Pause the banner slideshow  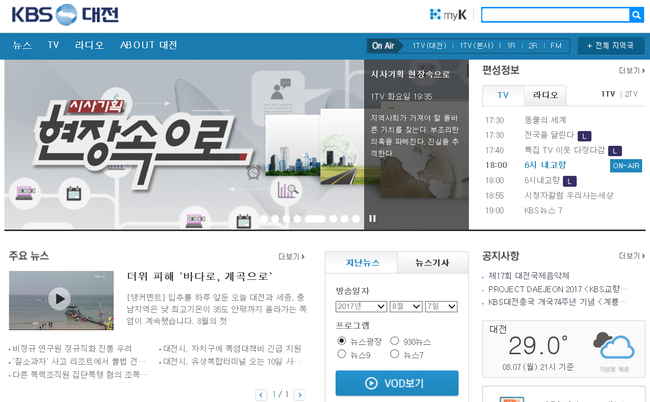pos(373,218)
